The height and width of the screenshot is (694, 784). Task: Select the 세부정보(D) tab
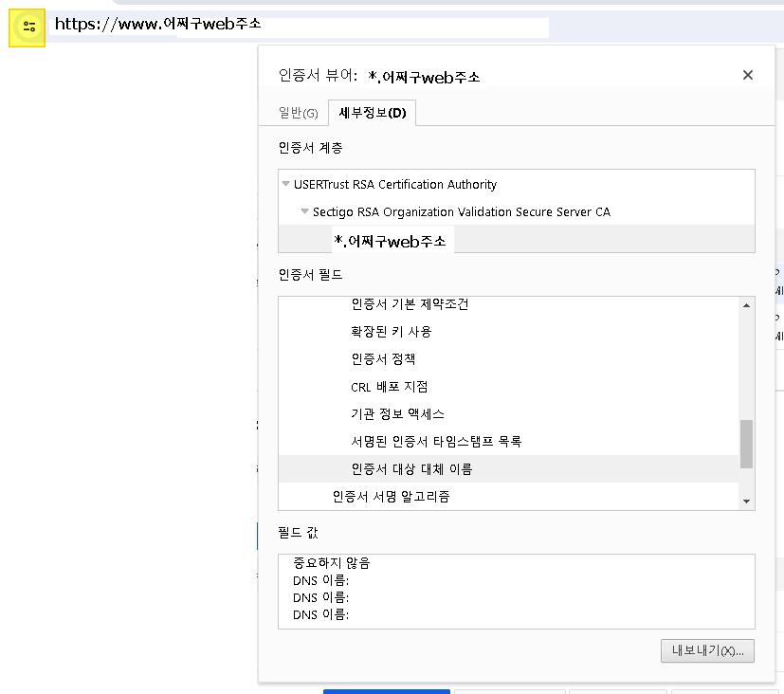[372, 113]
